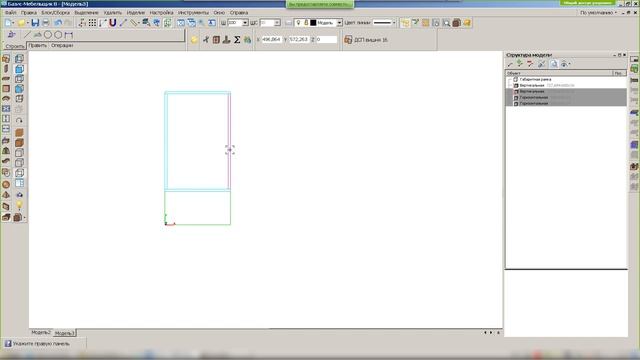Click the Z coordinate input field
Viewport: 640px width, 360px height.
(327, 40)
